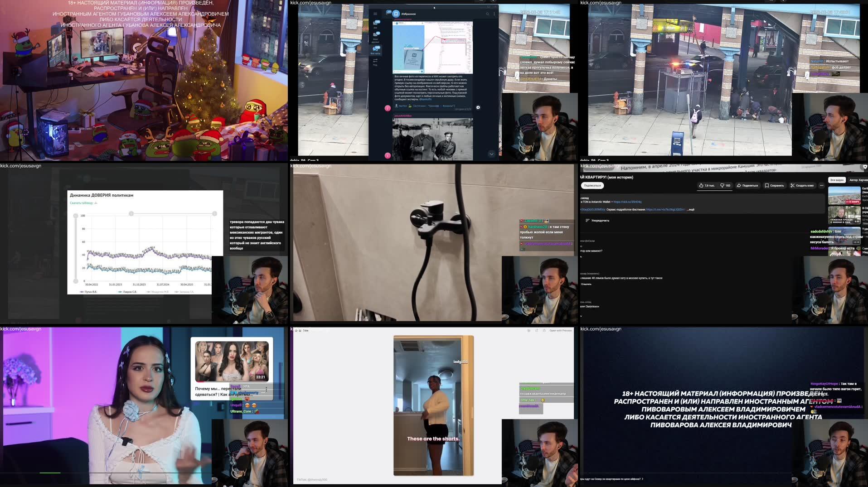Toggle the Путин В.В. series in the chart legend
Viewport: 868px width, 487px height.
pos(88,292)
